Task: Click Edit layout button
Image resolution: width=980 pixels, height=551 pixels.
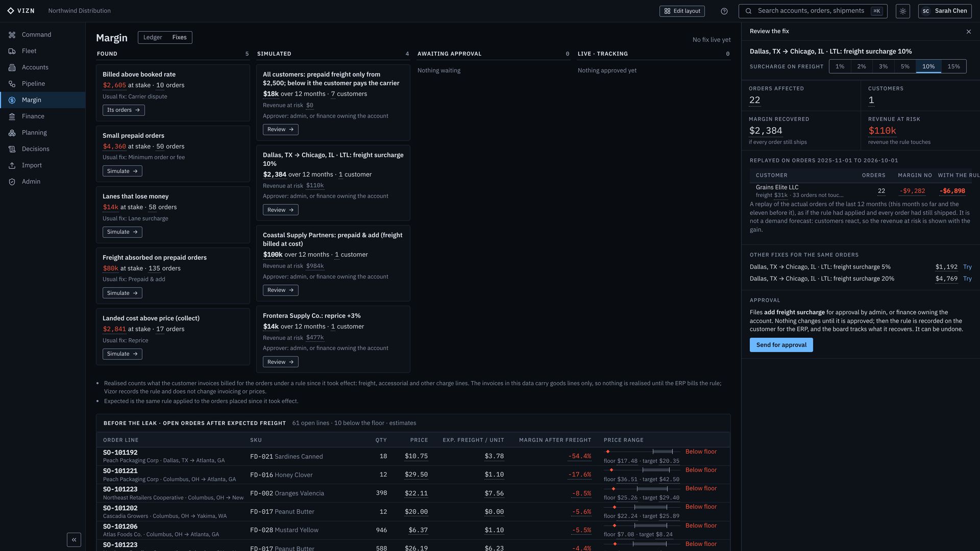Action: pyautogui.click(x=682, y=11)
